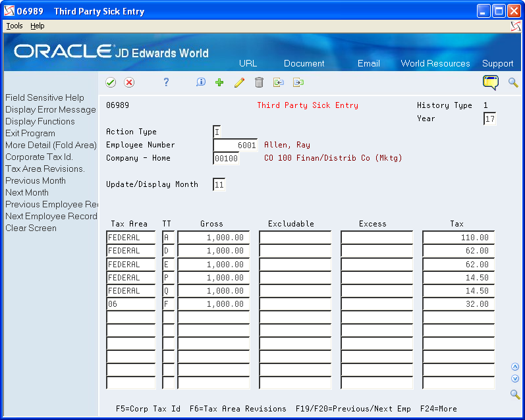The height and width of the screenshot is (420, 525).
Task: Open the Help menu
Action: pyautogui.click(x=37, y=26)
